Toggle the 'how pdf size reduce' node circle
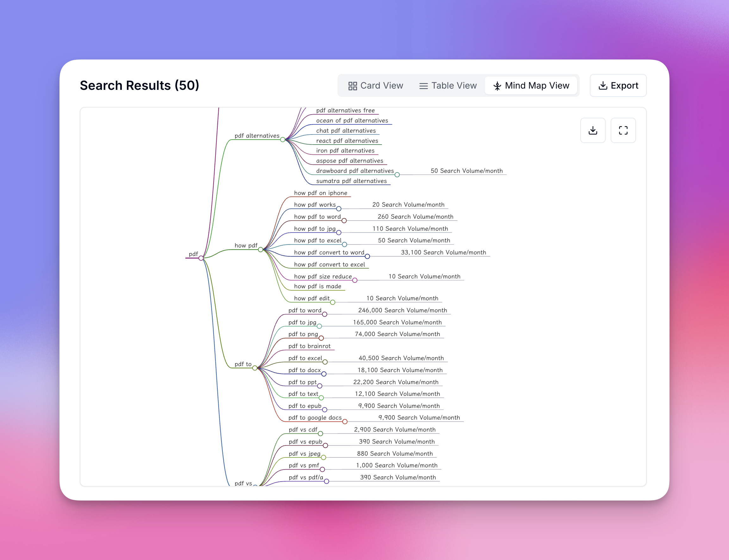The width and height of the screenshot is (729, 560). pos(355,280)
